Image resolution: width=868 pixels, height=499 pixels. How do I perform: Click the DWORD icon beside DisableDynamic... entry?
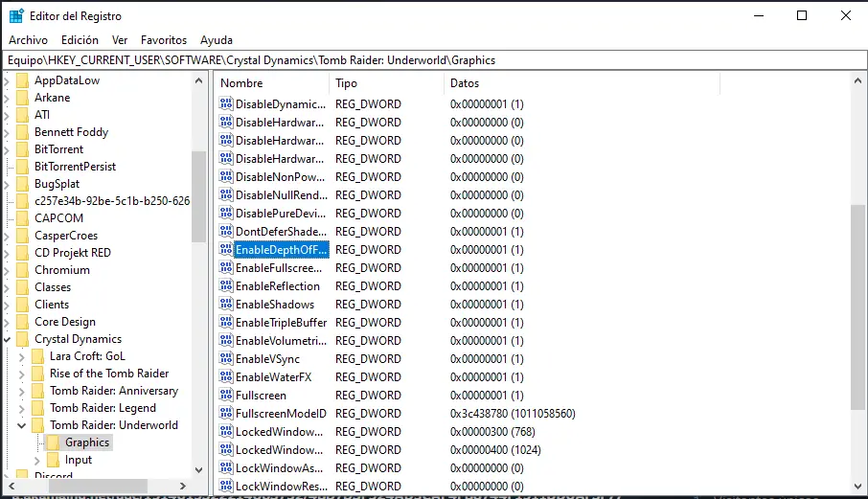(226, 104)
